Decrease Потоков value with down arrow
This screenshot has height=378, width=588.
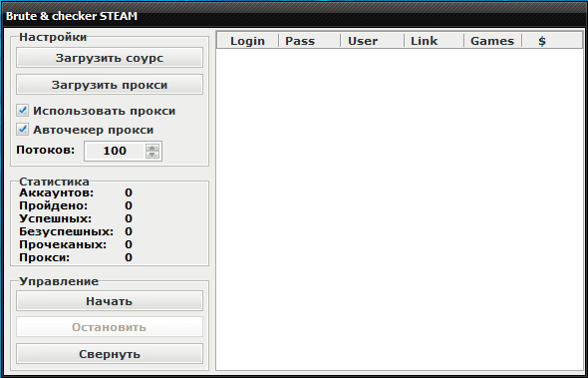tap(152, 155)
